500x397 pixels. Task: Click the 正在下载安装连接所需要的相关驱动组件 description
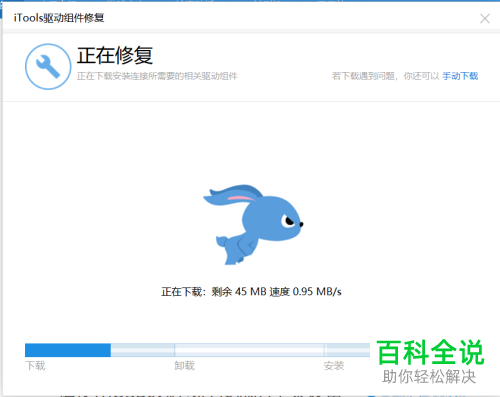157,76
